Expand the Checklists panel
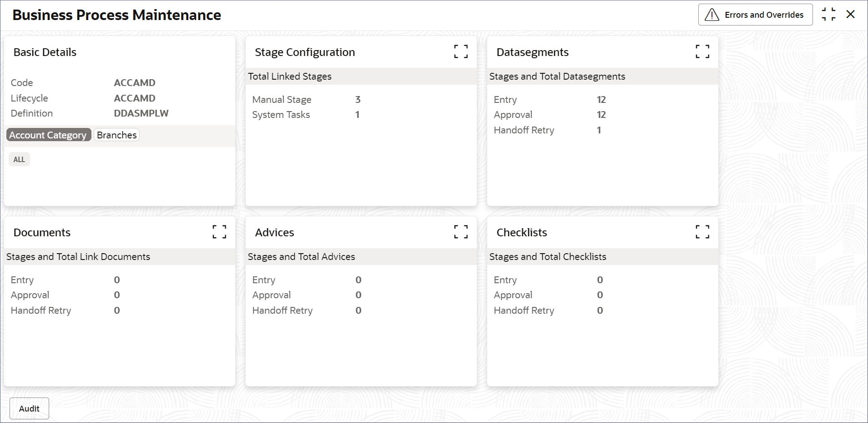Image resolution: width=868 pixels, height=423 pixels. (x=702, y=232)
